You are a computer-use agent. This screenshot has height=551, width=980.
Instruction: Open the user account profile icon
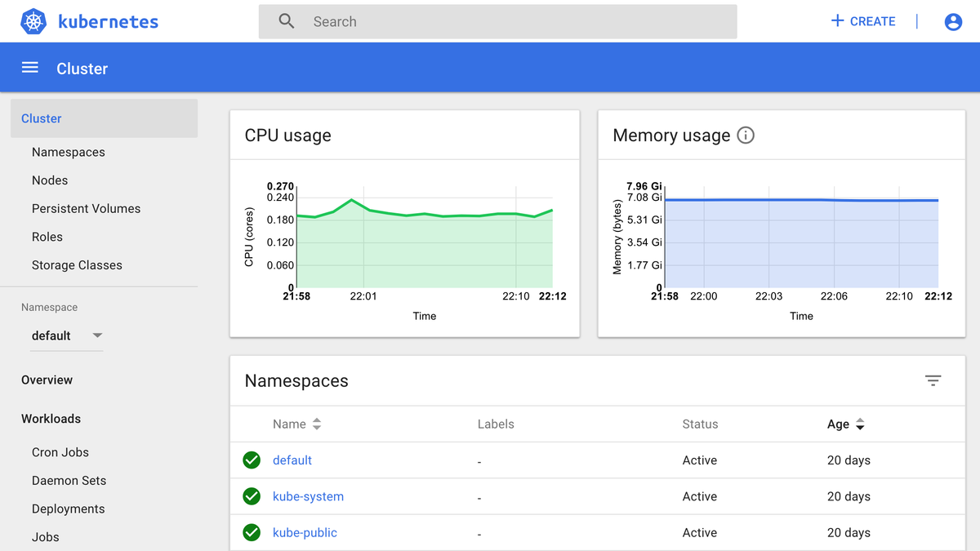953,22
